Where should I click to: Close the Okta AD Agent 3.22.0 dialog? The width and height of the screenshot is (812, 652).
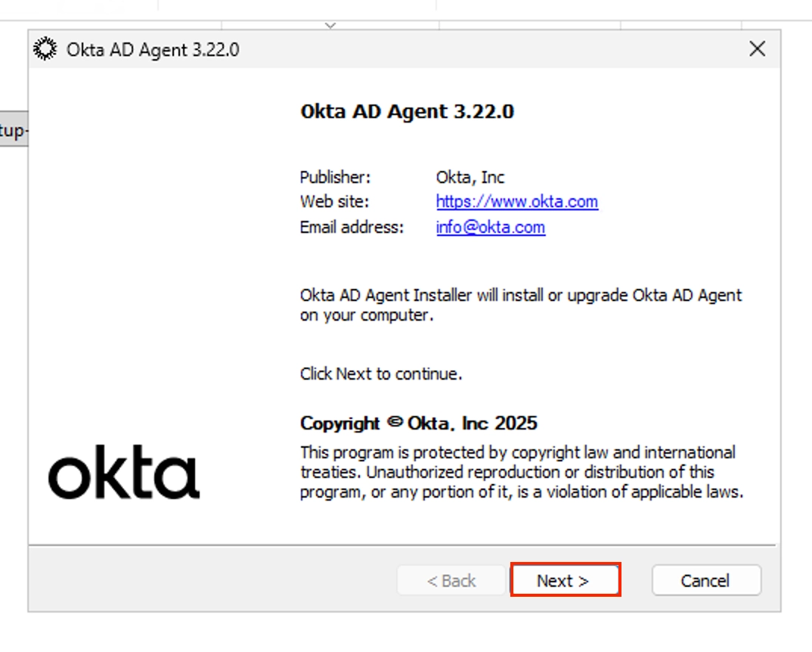[757, 49]
